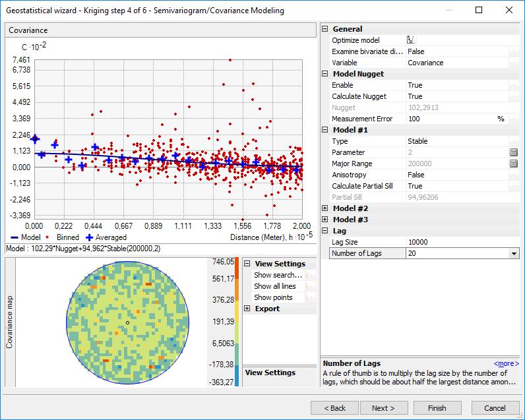Click the center point of covariance map
Screen dimensions: 525x420
pyautogui.click(x=127, y=322)
